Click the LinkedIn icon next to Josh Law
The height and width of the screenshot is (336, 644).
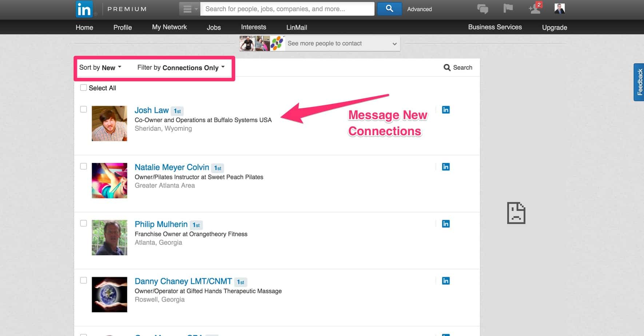click(446, 110)
